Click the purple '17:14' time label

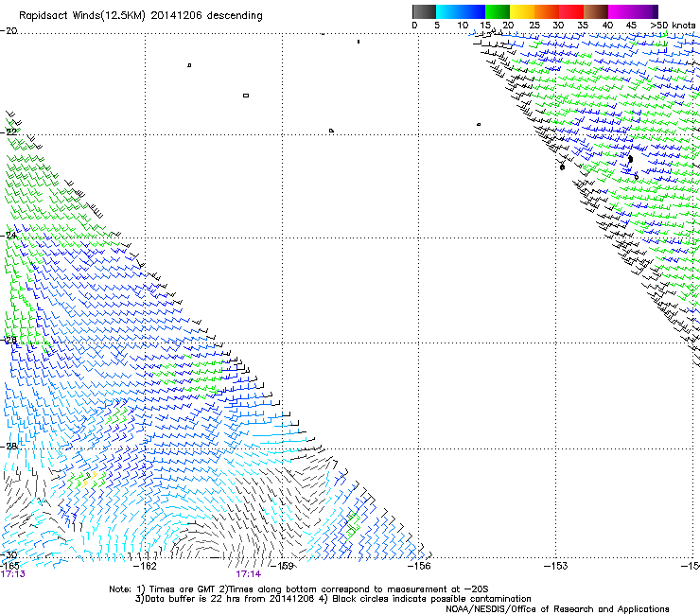pyautogui.click(x=248, y=574)
